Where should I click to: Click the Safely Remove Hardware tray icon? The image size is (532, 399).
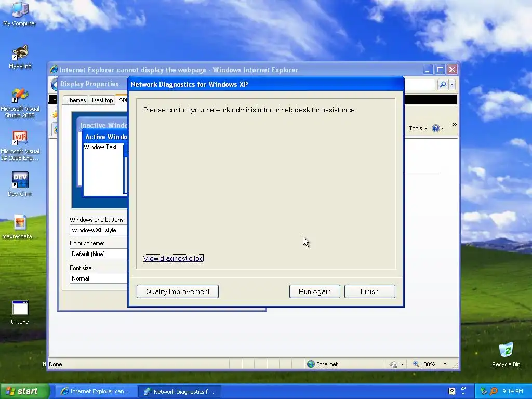click(x=484, y=391)
